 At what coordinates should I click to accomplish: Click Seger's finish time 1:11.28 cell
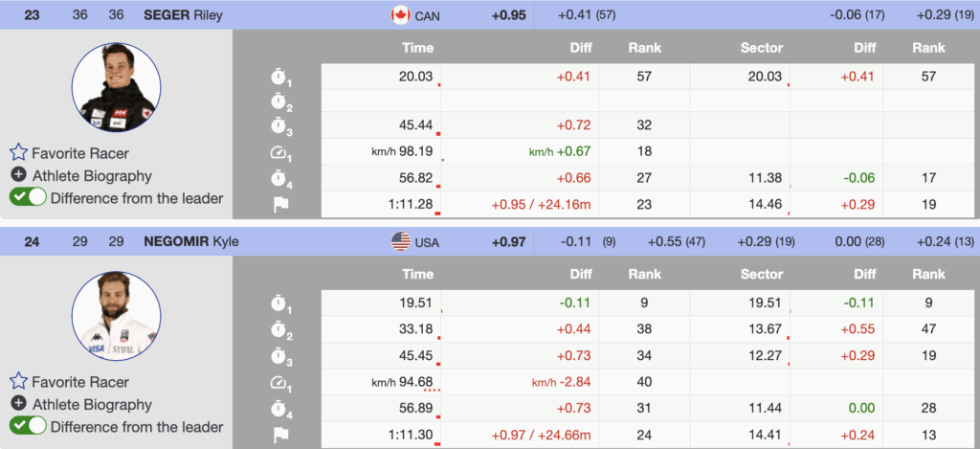coord(410,204)
